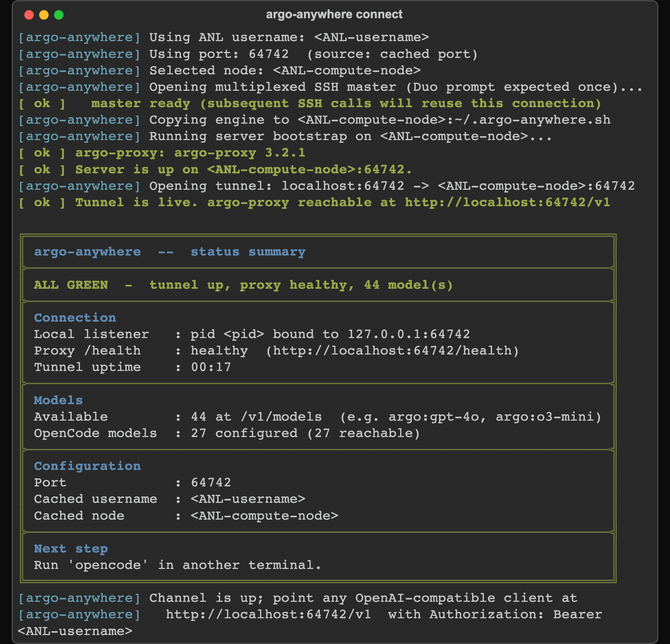Image resolution: width=670 pixels, height=644 pixels.
Task: Click the 'Channel is up' log line
Action: (x=297, y=598)
